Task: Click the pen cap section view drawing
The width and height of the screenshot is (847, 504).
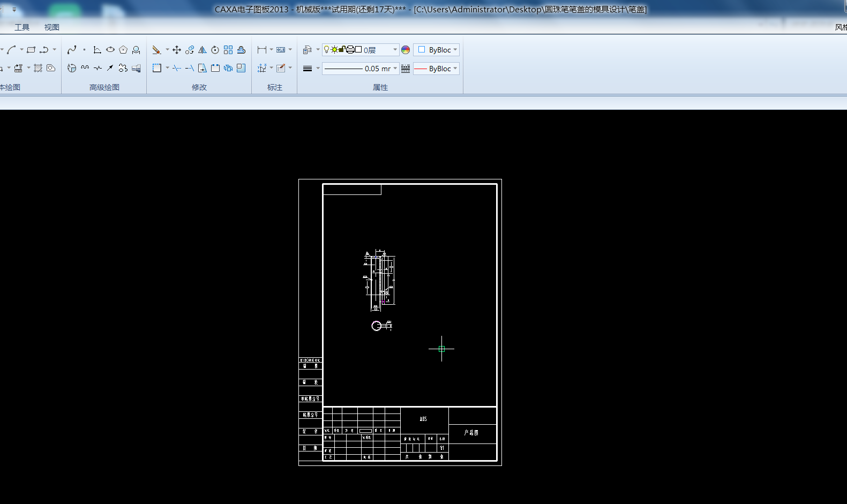Action: point(380,280)
